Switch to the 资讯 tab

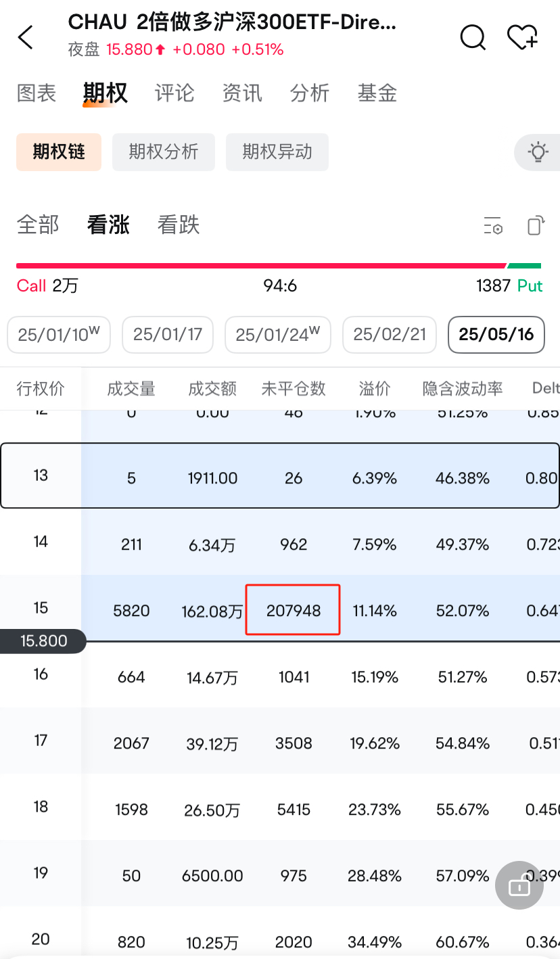click(x=242, y=93)
